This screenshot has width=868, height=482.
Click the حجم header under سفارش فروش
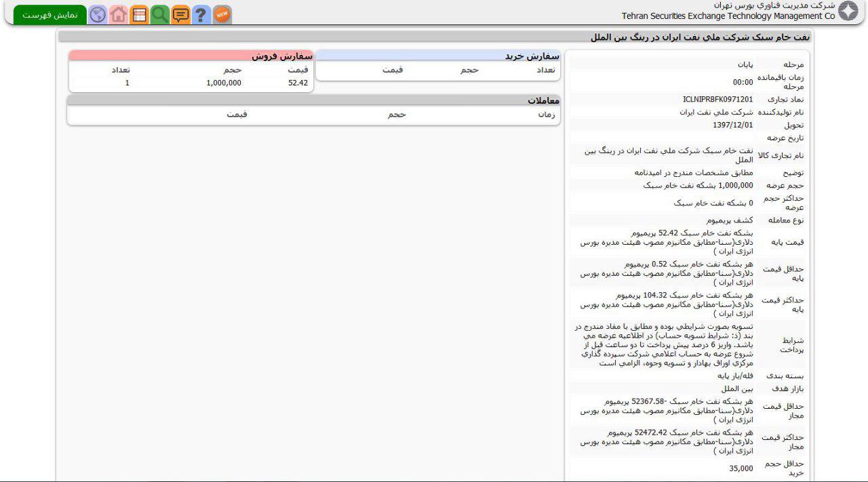pos(233,70)
